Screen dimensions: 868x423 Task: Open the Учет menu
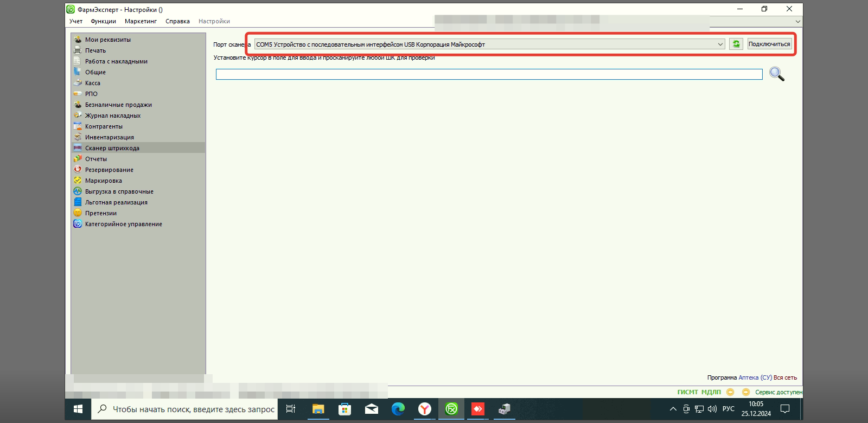(76, 21)
